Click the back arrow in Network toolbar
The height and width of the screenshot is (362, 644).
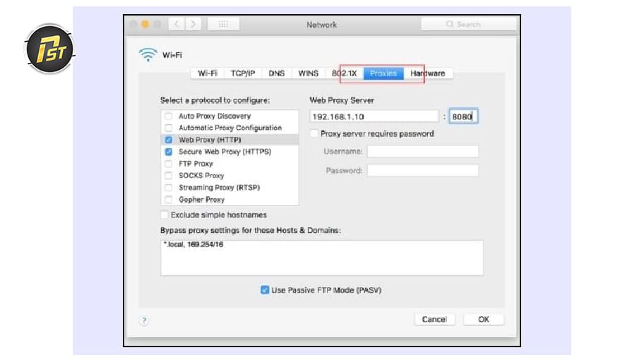pyautogui.click(x=177, y=24)
